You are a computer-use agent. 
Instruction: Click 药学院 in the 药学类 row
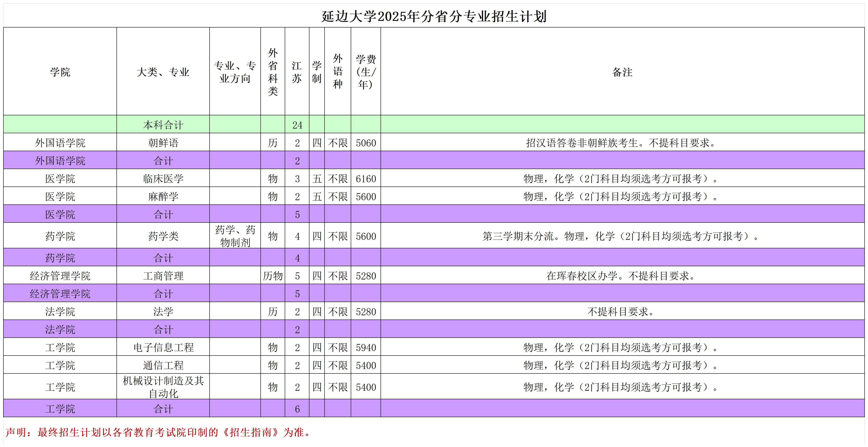[x=60, y=236]
